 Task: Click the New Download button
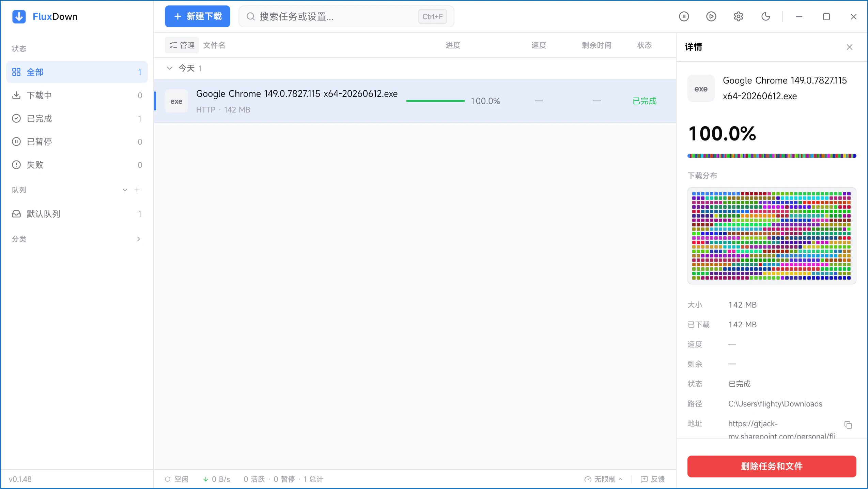click(x=198, y=16)
